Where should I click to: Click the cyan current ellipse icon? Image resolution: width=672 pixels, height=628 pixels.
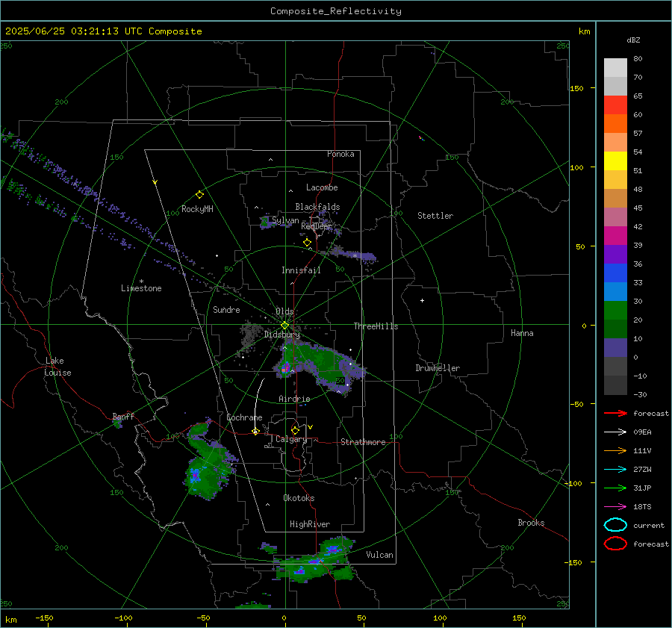tap(615, 525)
